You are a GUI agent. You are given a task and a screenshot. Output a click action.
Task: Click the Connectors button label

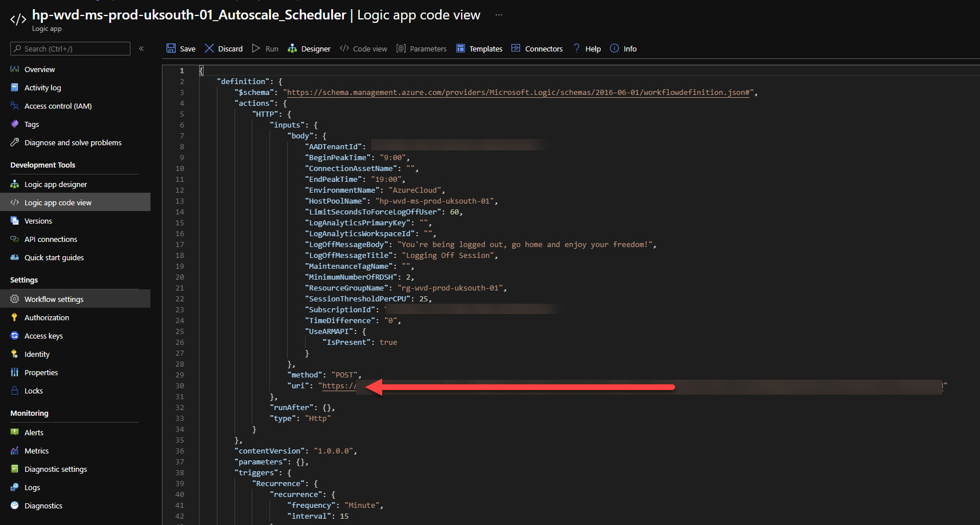544,49
